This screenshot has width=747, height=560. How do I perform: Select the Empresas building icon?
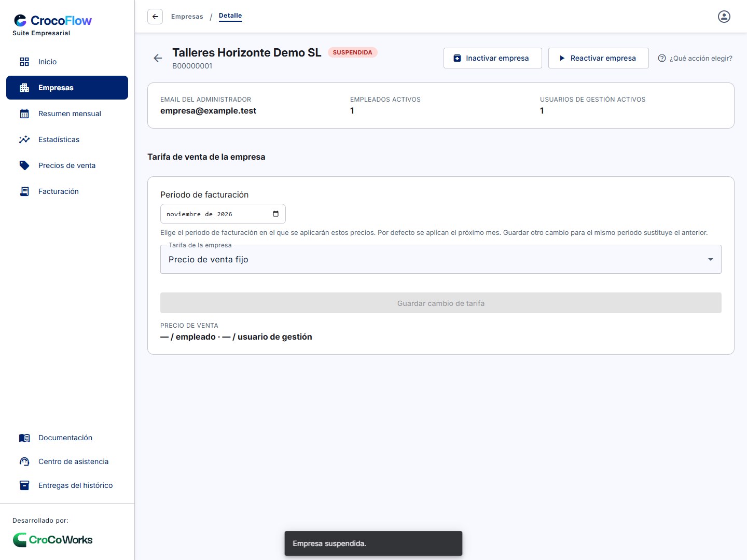click(24, 88)
